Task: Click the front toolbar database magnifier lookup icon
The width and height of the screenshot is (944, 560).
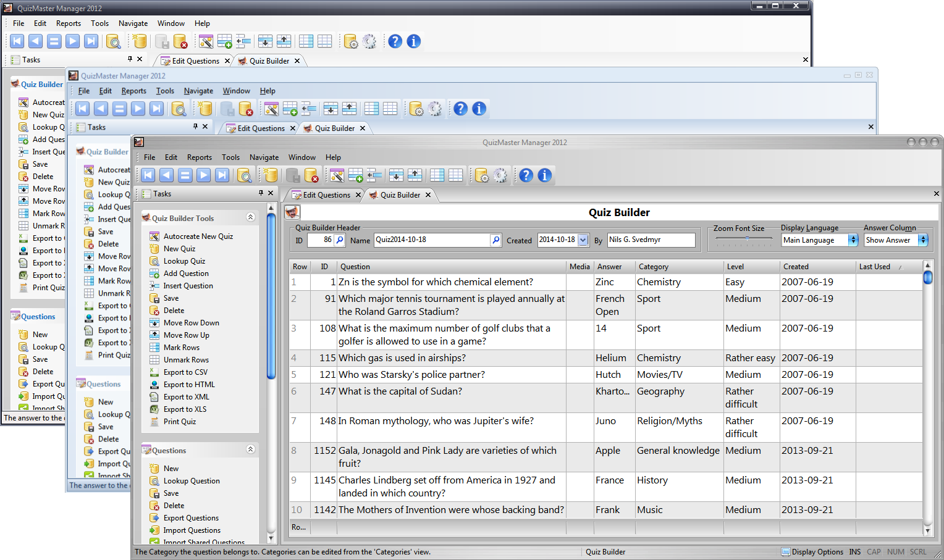Action: 244,175
